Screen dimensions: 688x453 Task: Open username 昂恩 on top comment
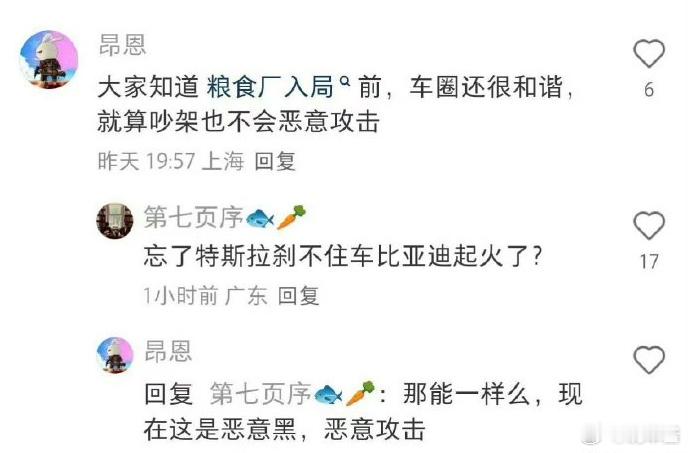coord(122,45)
